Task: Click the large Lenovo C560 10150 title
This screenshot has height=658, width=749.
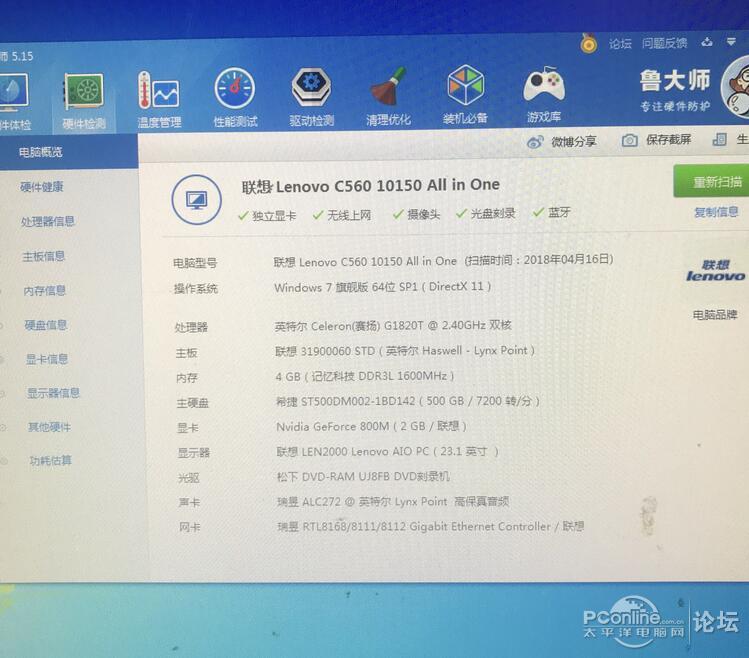Action: coord(371,185)
